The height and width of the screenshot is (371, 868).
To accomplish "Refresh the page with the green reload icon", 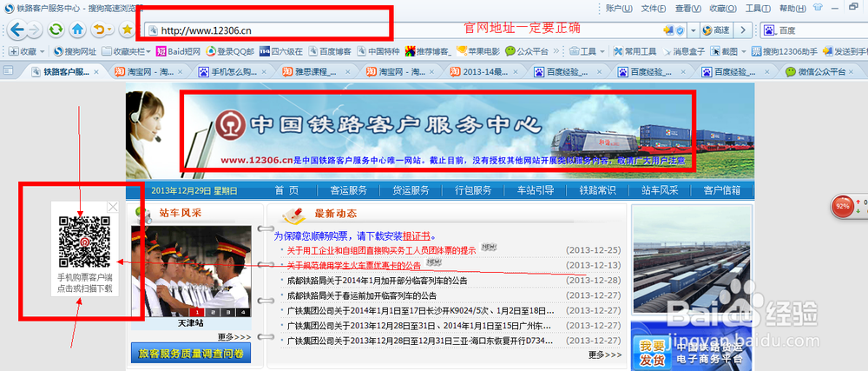I will 56,30.
